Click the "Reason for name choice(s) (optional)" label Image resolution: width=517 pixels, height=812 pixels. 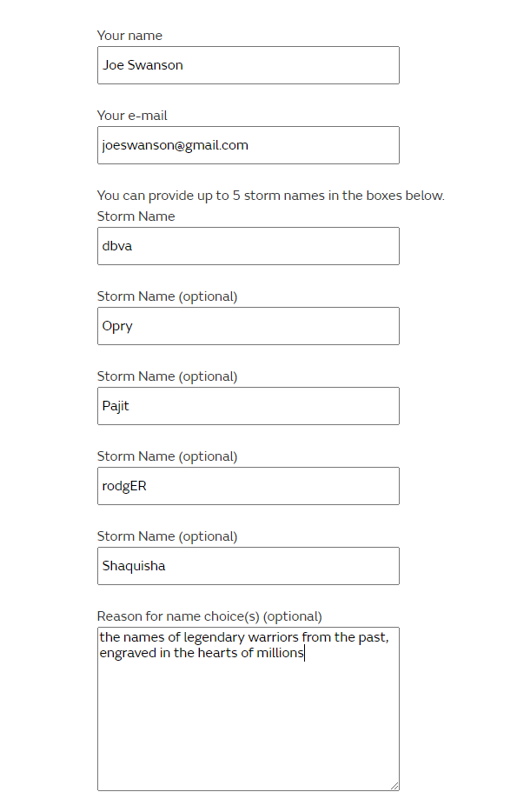[209, 616]
